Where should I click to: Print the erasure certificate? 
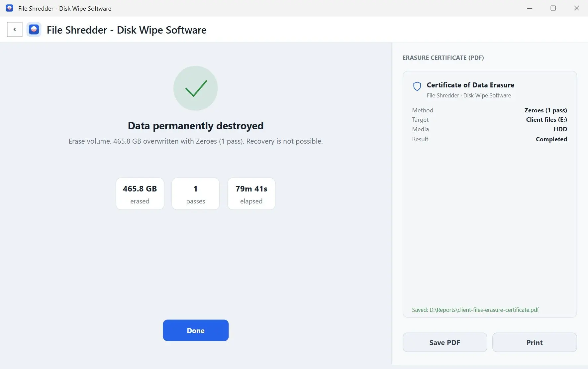pos(535,342)
